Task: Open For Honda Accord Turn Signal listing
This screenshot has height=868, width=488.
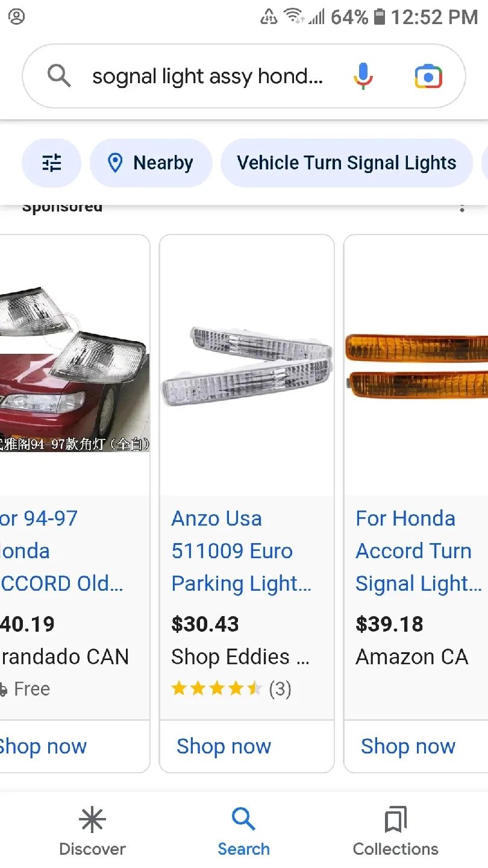Action: pyautogui.click(x=418, y=551)
